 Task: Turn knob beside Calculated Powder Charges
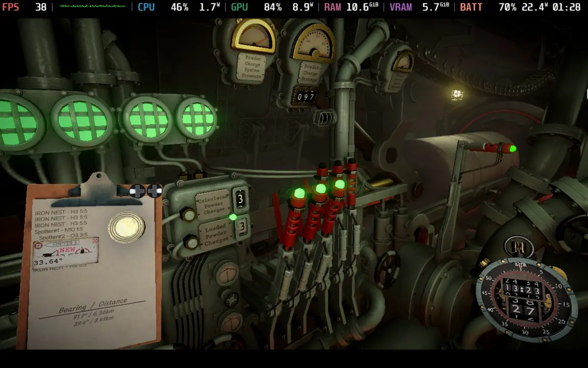click(189, 215)
